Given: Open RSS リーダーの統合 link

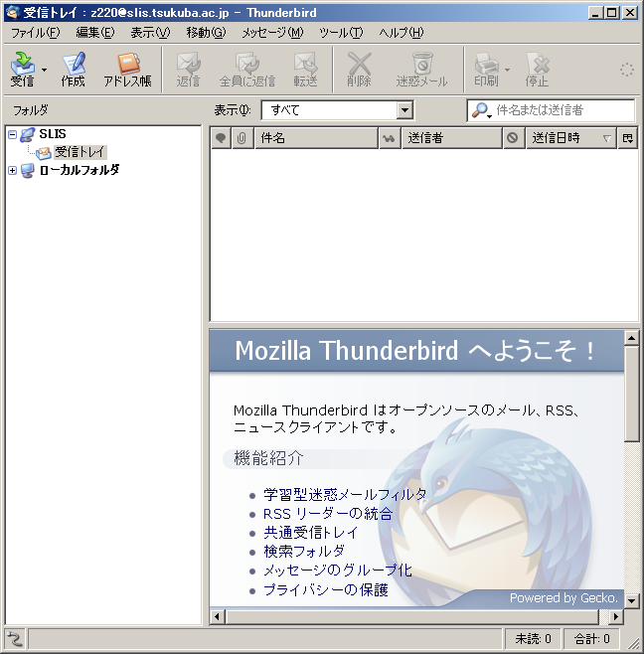Looking at the screenshot, I should click(328, 514).
